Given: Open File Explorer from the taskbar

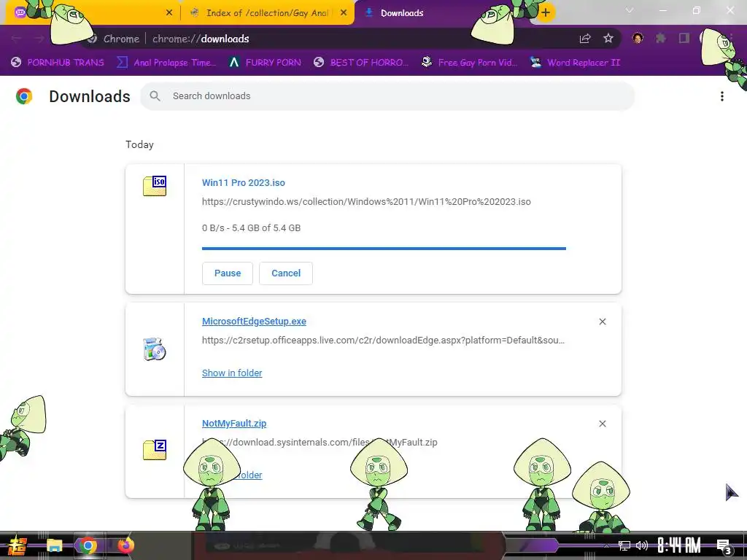Looking at the screenshot, I should coord(54,545).
